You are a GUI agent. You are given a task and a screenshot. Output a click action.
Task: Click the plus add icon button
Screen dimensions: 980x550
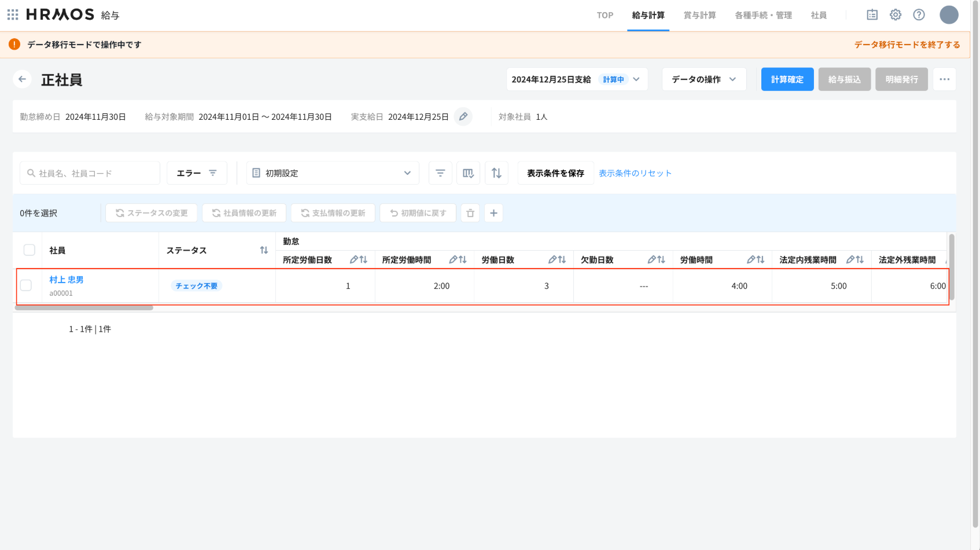pos(493,213)
